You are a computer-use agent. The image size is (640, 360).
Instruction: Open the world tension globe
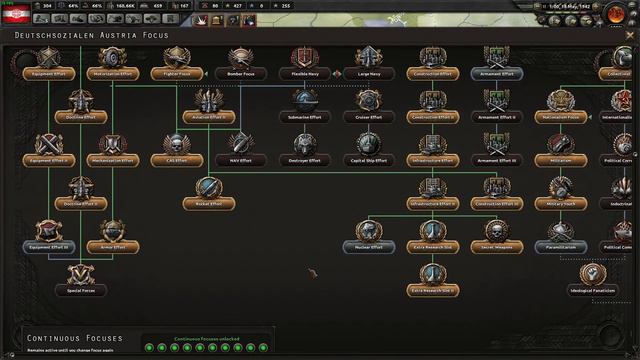(616, 15)
